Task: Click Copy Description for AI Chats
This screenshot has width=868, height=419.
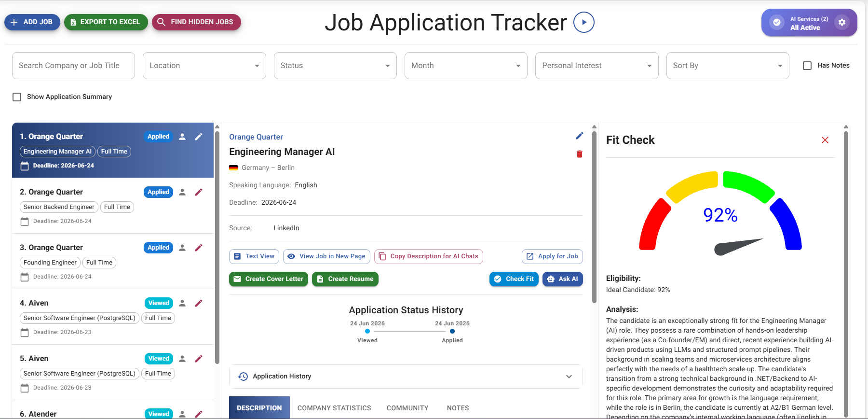Action: 429,256
